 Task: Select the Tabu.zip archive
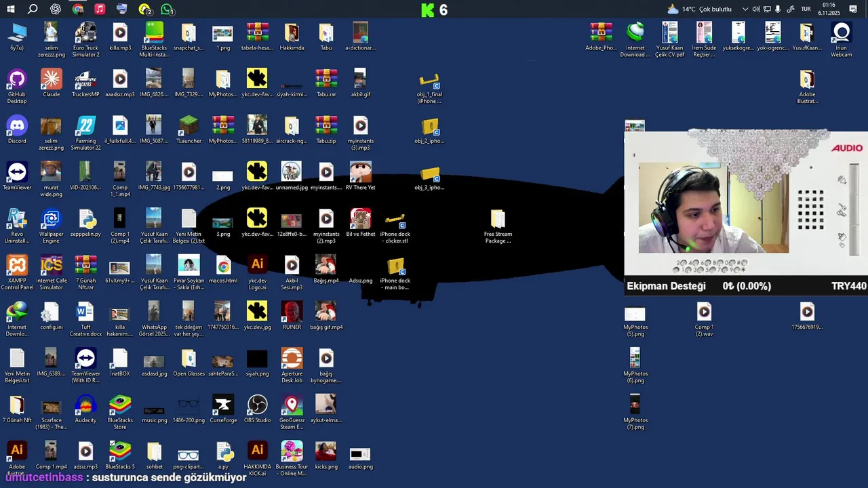(x=326, y=130)
